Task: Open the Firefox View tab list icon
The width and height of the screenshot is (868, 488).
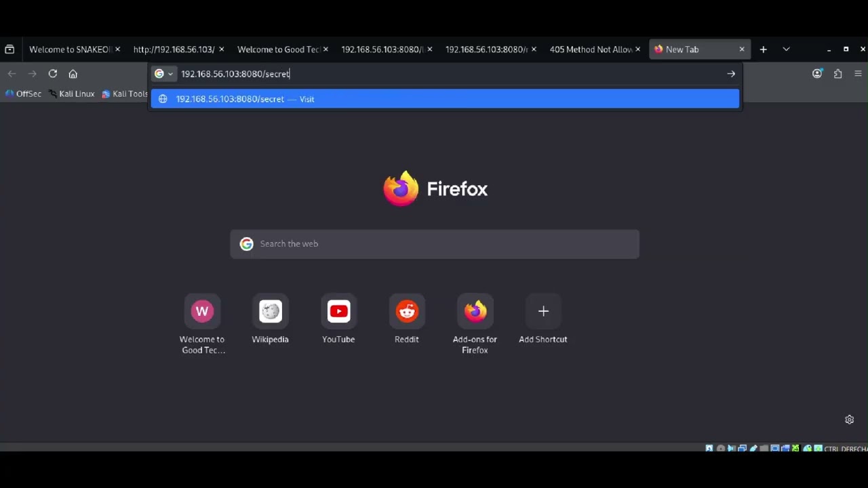Action: pyautogui.click(x=9, y=49)
